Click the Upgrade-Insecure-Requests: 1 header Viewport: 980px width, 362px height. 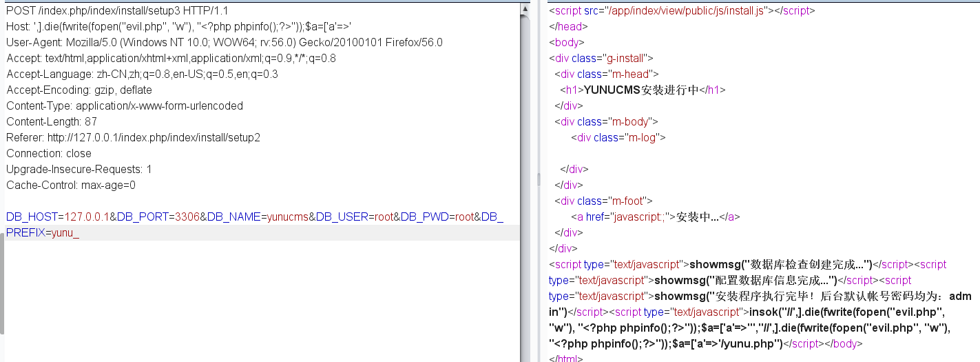pyautogui.click(x=79, y=170)
